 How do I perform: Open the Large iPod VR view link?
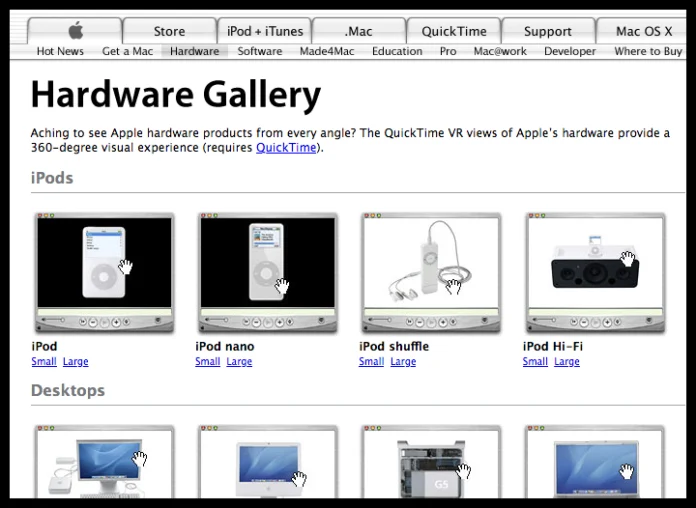(x=75, y=361)
